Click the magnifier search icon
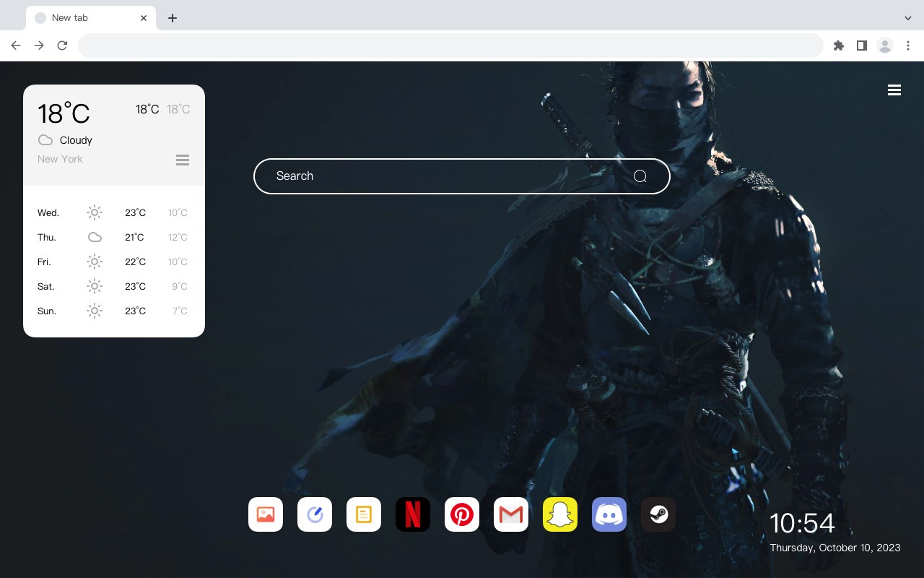Image resolution: width=924 pixels, height=578 pixels. point(640,176)
